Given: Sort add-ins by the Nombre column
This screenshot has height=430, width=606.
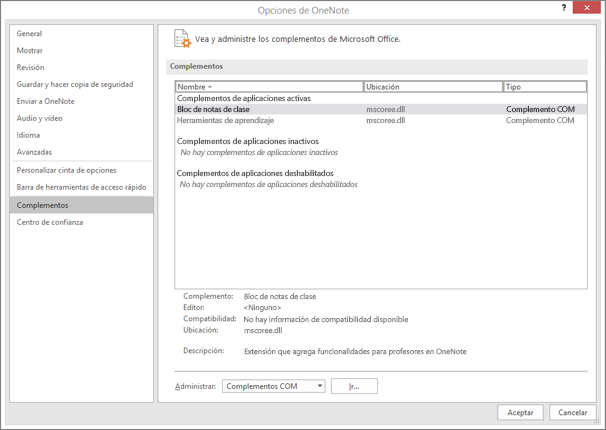Looking at the screenshot, I should (x=269, y=87).
